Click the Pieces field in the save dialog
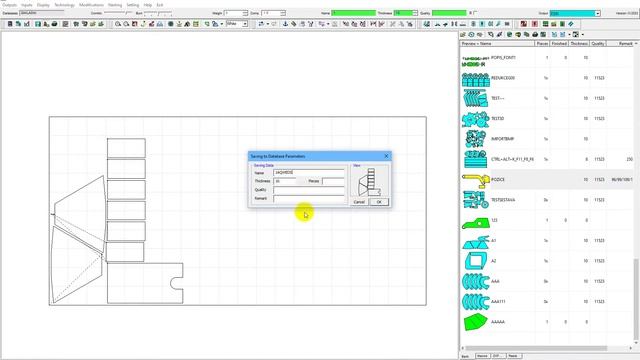 (333, 181)
